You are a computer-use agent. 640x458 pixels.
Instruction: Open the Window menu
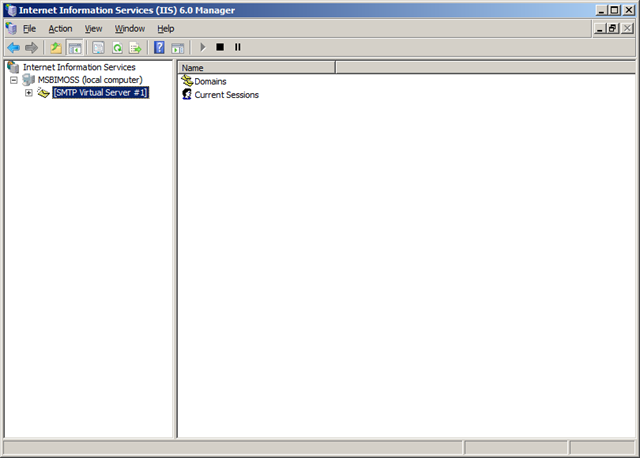(x=130, y=29)
